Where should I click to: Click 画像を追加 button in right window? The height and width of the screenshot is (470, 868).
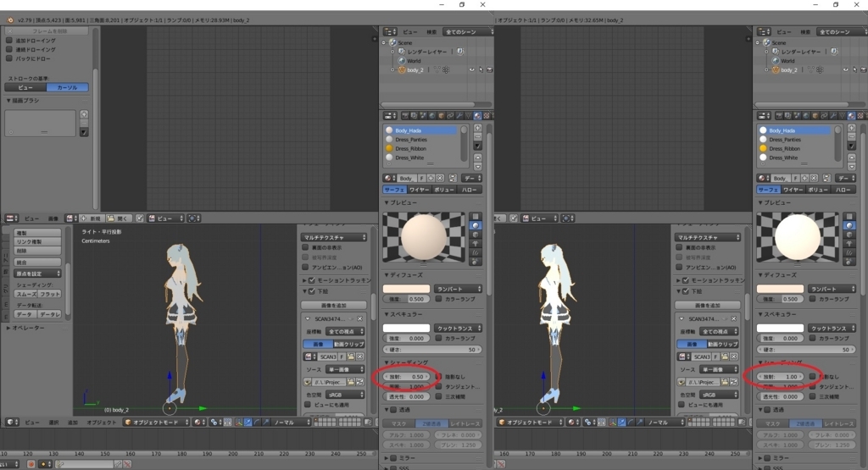(708, 305)
